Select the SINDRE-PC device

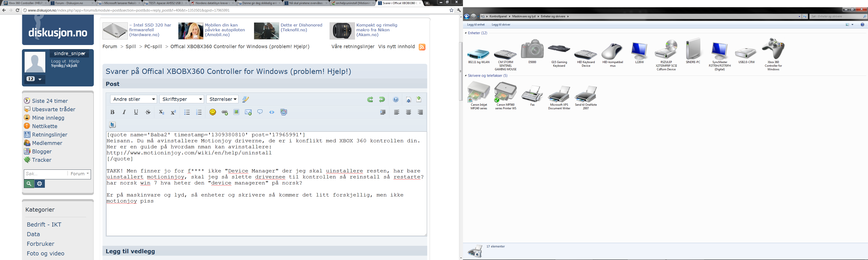click(693, 51)
